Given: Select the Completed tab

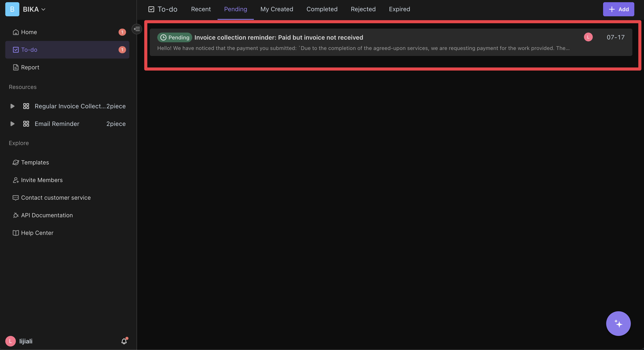Looking at the screenshot, I should [x=322, y=9].
